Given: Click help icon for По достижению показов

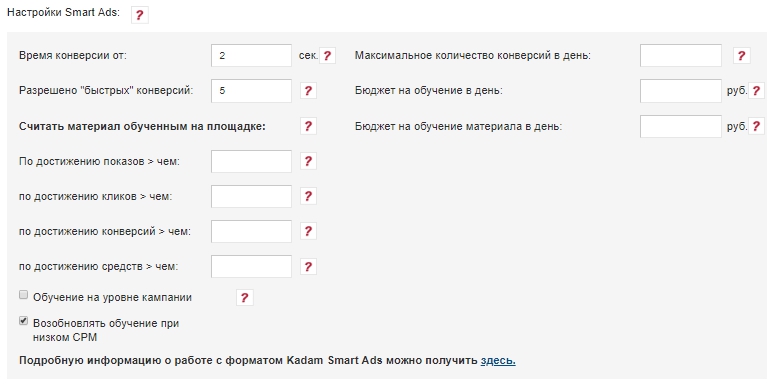Looking at the screenshot, I should pos(308,161).
